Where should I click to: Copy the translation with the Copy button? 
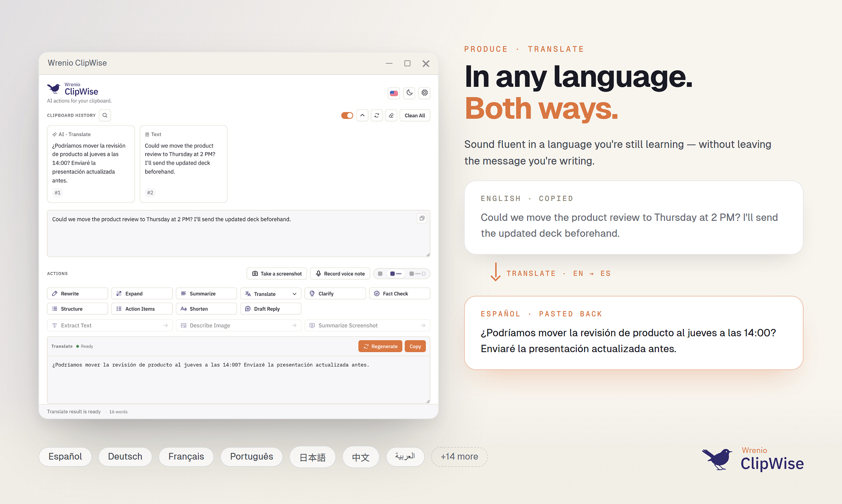coord(415,346)
